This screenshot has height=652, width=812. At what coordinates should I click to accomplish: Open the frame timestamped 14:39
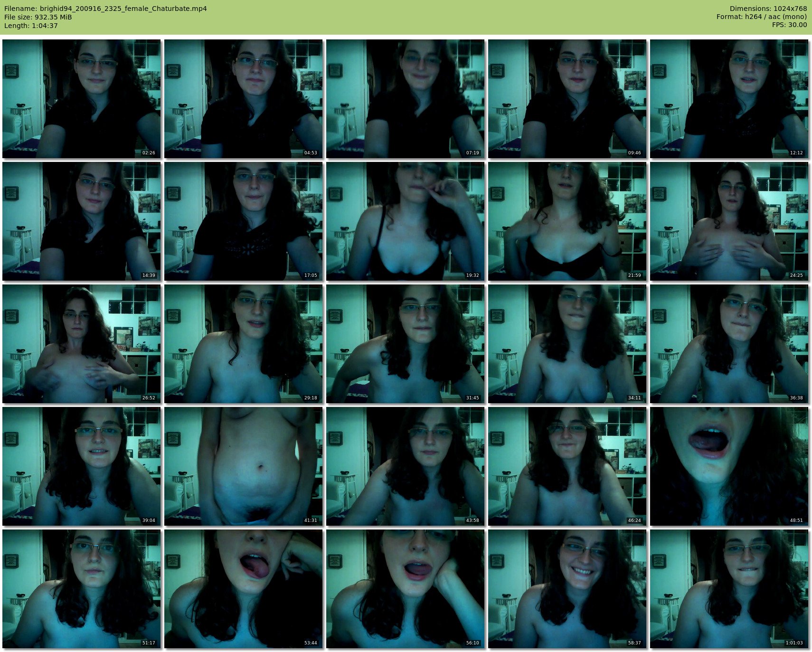click(81, 221)
